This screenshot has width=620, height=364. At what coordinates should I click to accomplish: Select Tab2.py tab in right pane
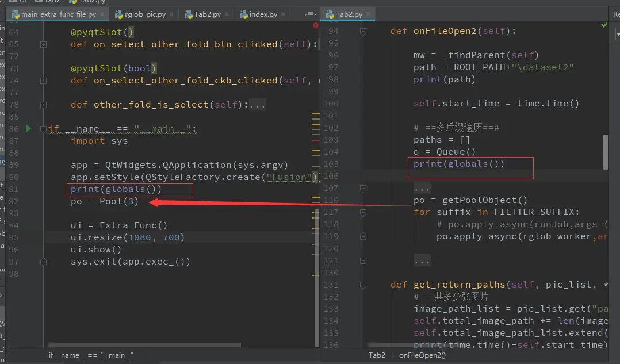[x=349, y=14]
